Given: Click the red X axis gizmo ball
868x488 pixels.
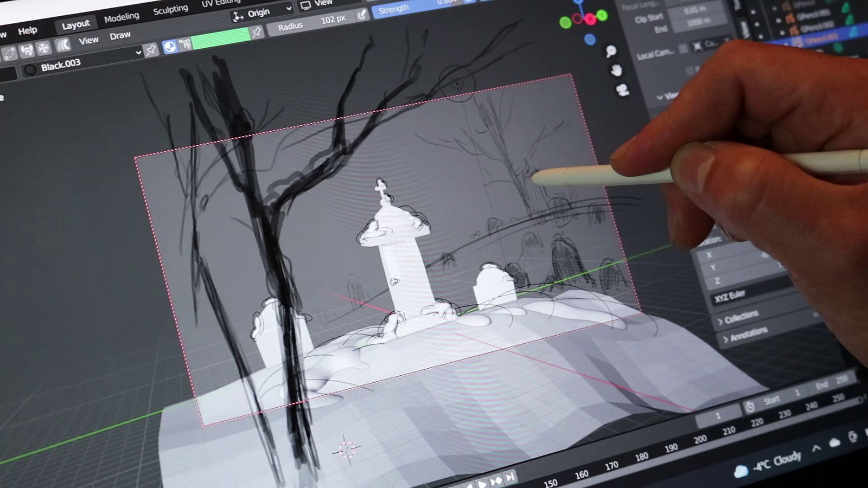Looking at the screenshot, I should pos(590,20).
